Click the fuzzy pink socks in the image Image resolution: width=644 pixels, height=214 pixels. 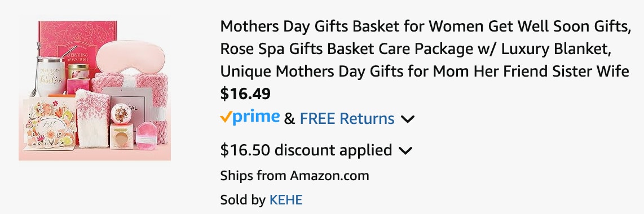[92, 118]
